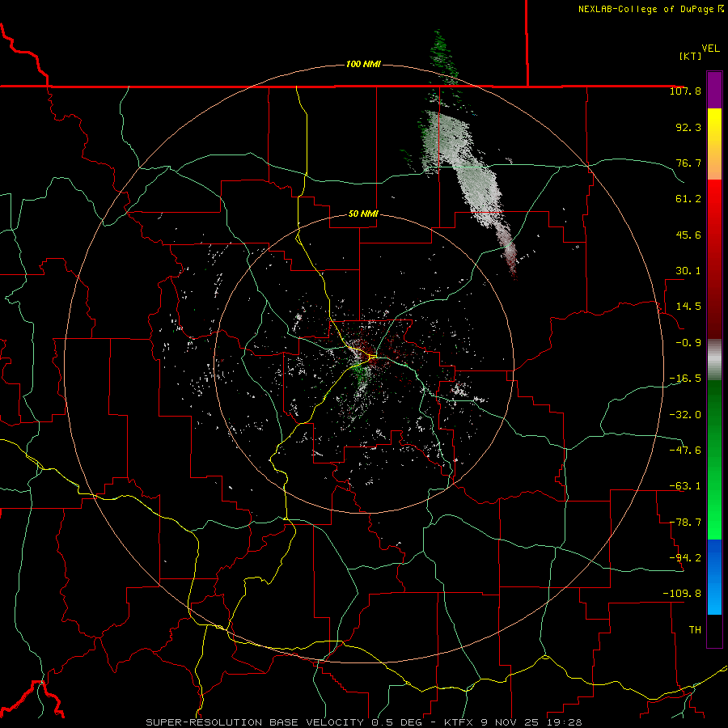The height and width of the screenshot is (728, 728).
Task: Click the -16.5 legend value
Action: 685,379
